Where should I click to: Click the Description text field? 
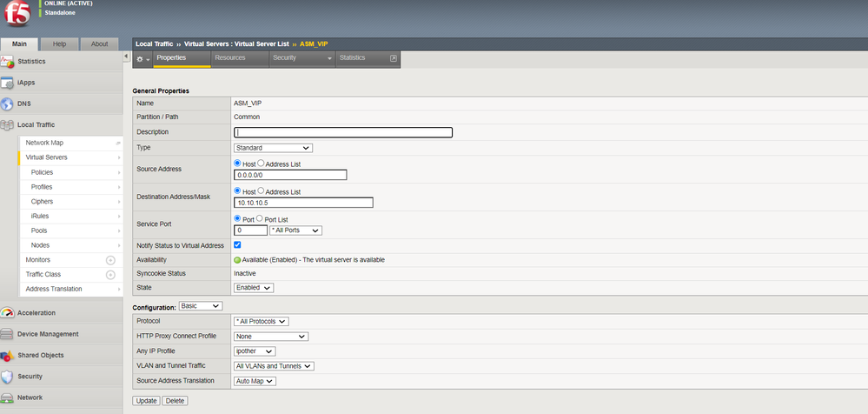[x=343, y=132]
